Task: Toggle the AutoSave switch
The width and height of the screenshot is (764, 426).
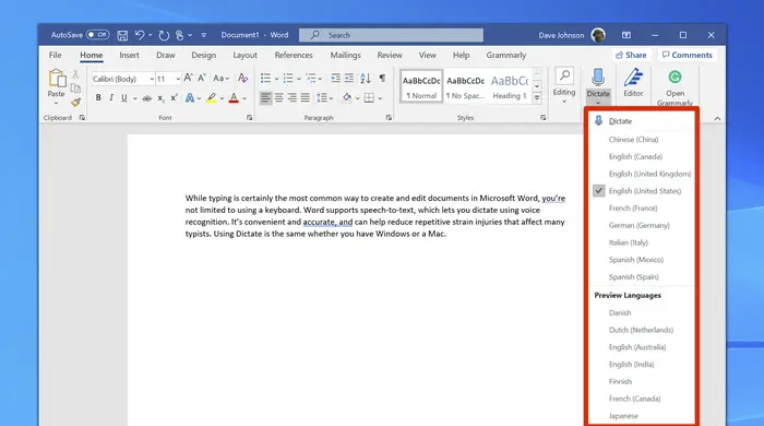Action: pyautogui.click(x=97, y=35)
